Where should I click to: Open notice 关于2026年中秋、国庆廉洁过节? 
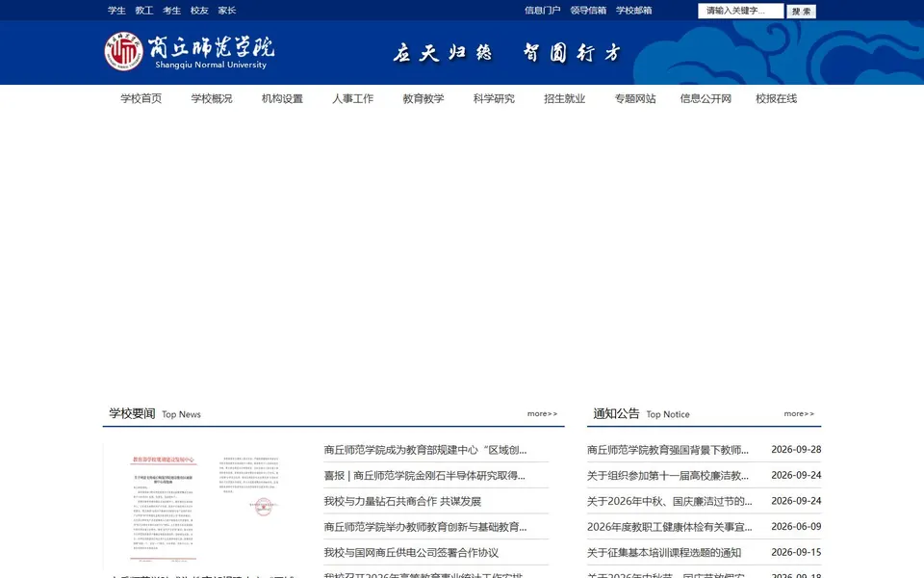point(670,501)
